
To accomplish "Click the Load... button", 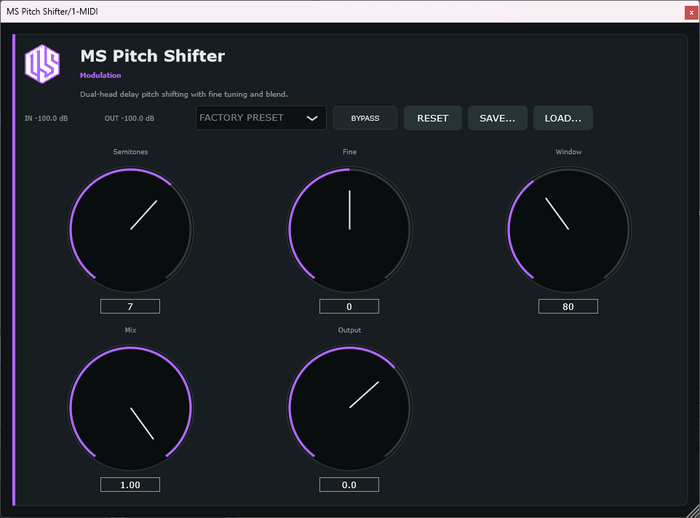I will pyautogui.click(x=563, y=118).
